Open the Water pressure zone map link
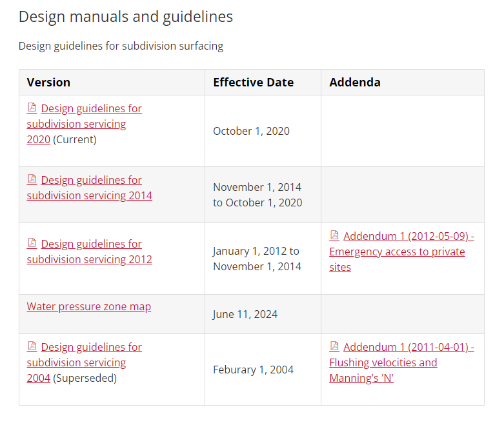The height and width of the screenshot is (425, 504). tap(89, 306)
